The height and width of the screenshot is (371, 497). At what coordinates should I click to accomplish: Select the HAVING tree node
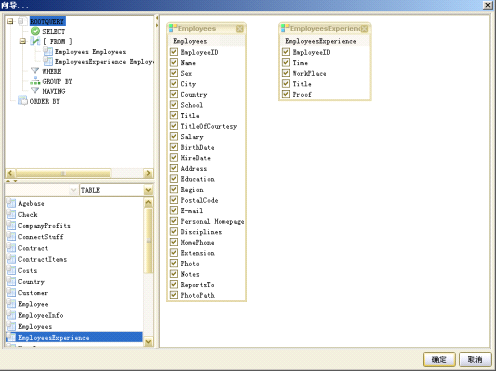(54, 91)
